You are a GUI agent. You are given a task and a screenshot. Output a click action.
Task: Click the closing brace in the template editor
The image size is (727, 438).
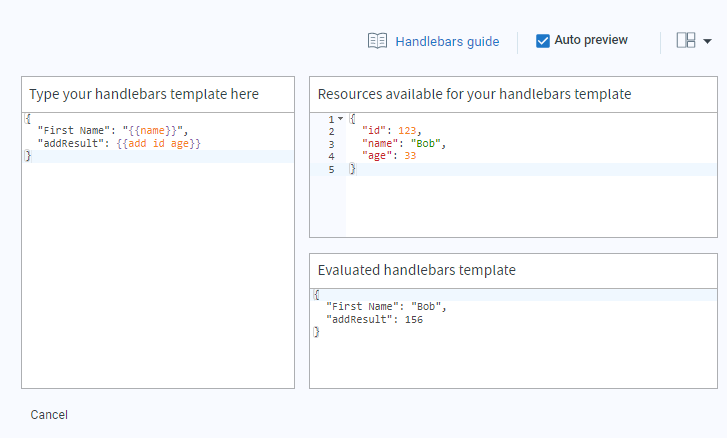coord(28,156)
